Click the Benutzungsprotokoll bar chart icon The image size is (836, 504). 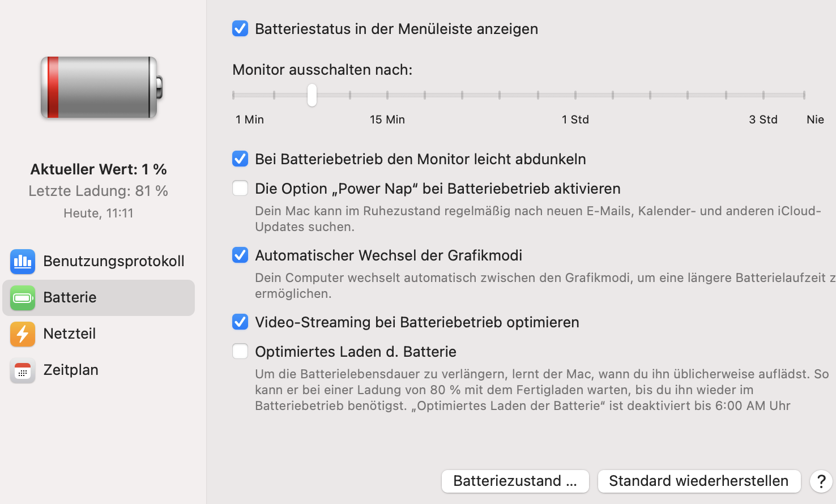coord(23,261)
